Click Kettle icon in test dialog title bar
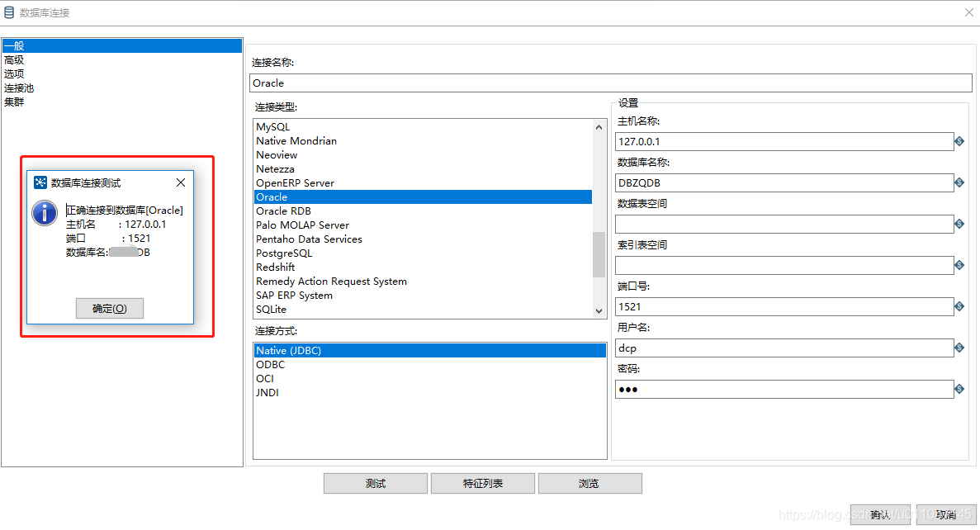The image size is (980, 530). 40,182
